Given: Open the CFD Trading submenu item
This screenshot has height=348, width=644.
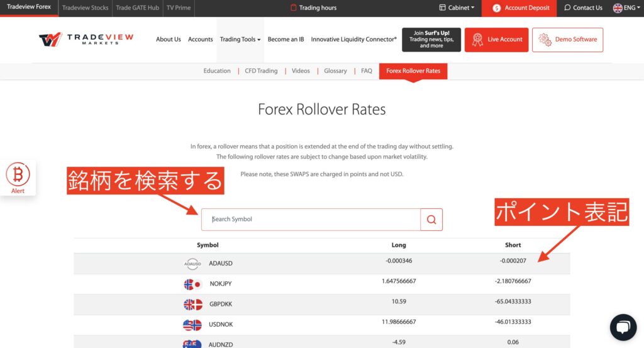Looking at the screenshot, I should point(261,70).
